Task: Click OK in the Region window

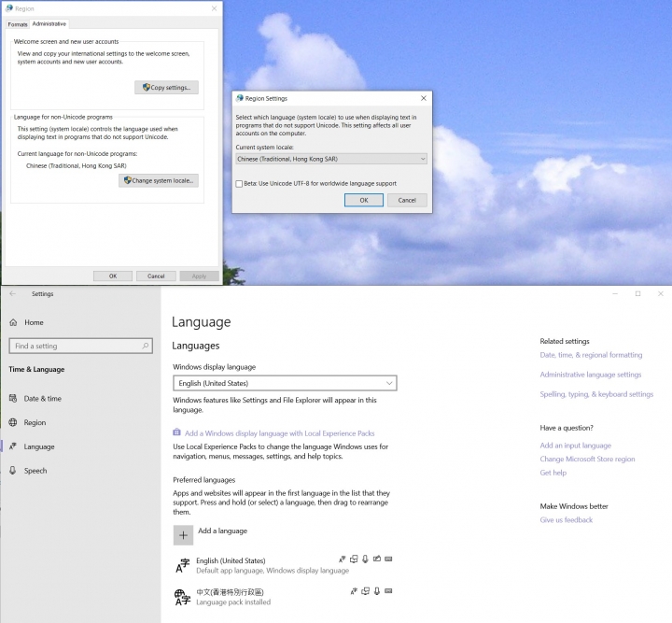Action: pyautogui.click(x=113, y=276)
